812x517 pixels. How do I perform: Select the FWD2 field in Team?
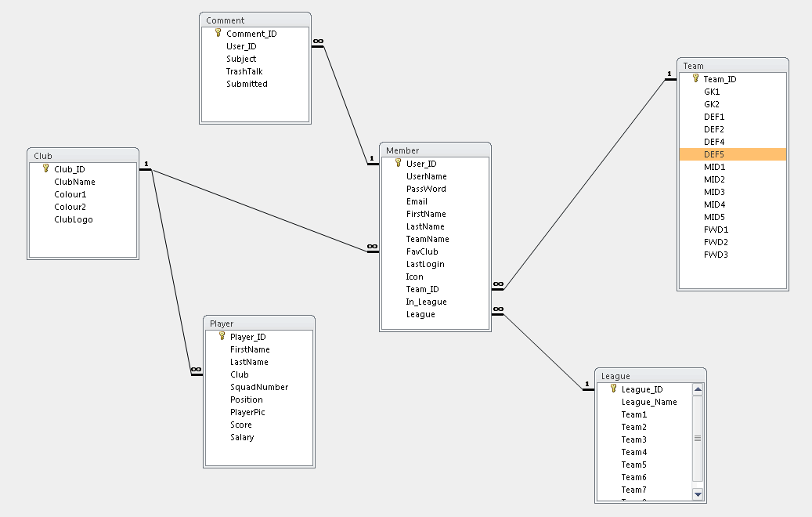pos(716,242)
